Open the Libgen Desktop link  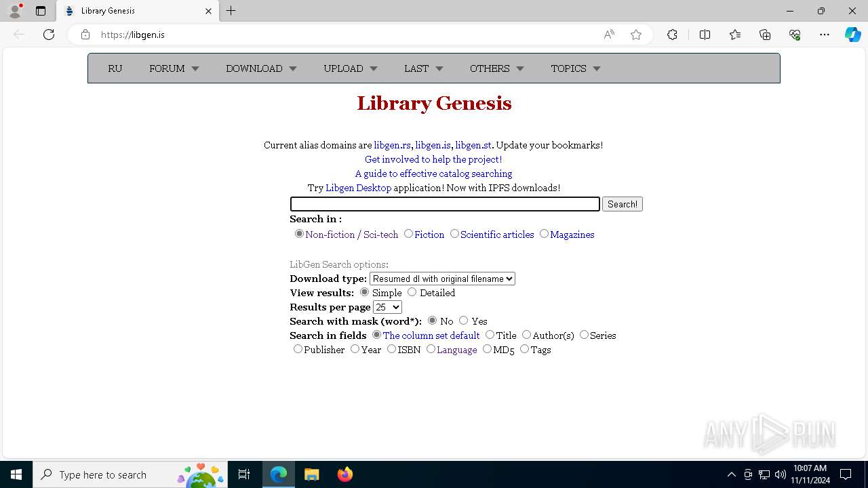coord(358,188)
